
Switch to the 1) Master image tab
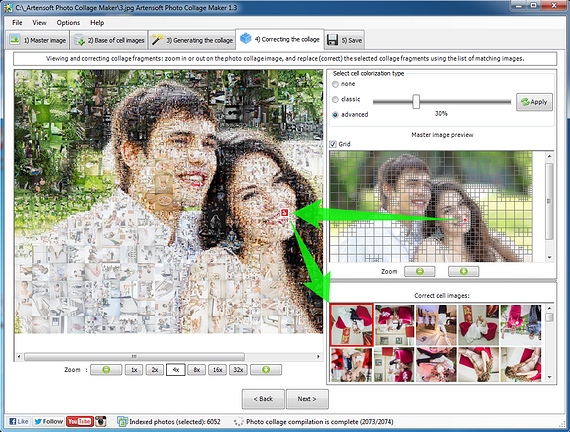pos(38,40)
